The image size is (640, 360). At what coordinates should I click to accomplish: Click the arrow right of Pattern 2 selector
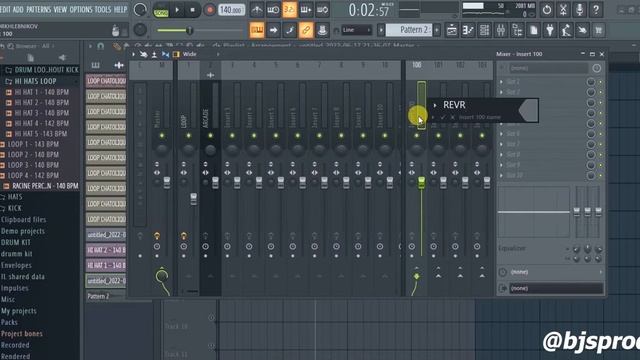click(437, 30)
